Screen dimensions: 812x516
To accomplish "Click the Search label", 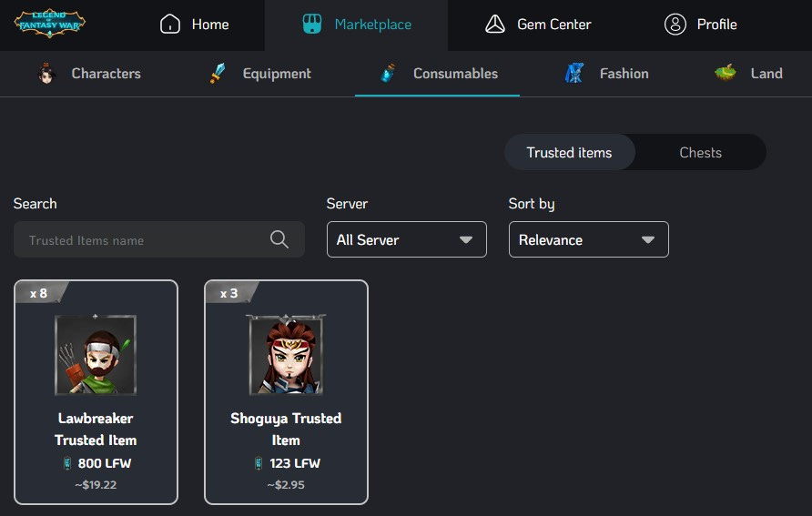I will pos(36,204).
